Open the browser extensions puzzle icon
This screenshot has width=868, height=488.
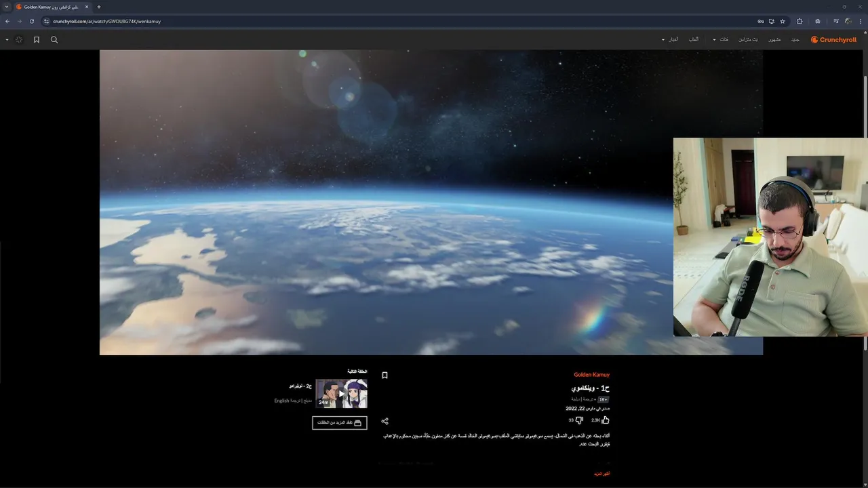800,21
